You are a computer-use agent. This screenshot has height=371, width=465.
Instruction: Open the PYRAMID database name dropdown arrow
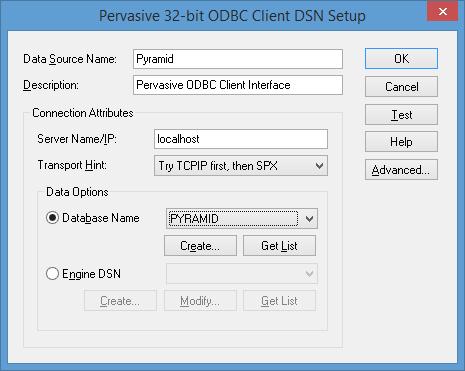pos(309,219)
